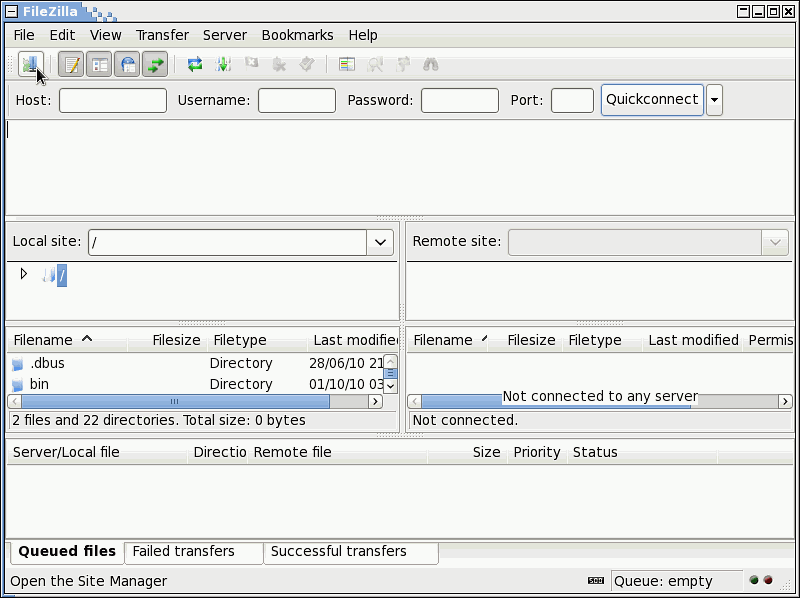
Task: Click the process queue toolbar icon
Action: [223, 64]
